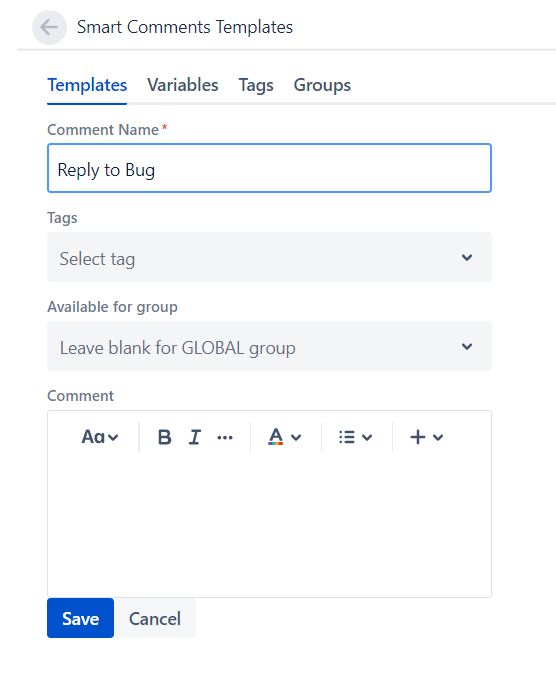The image size is (556, 674).
Task: Expand the lists dropdown chevron
Action: point(367,438)
